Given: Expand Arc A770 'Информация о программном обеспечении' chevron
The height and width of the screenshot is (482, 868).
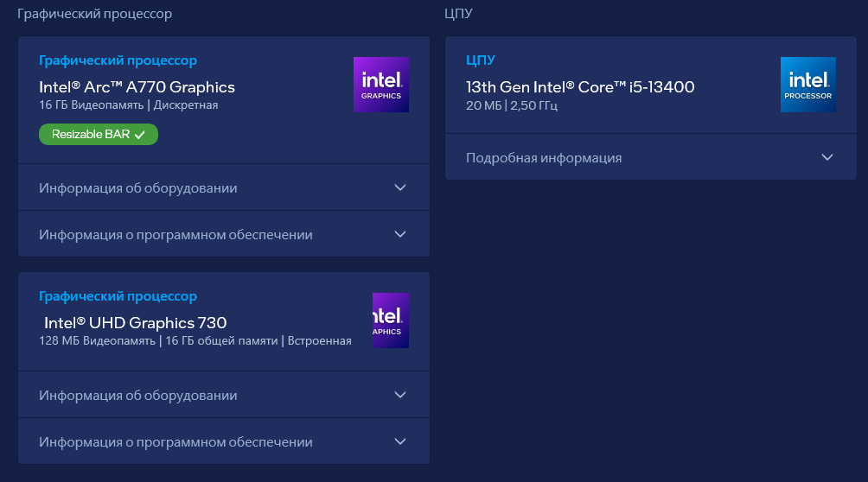Looking at the screenshot, I should coord(400,234).
